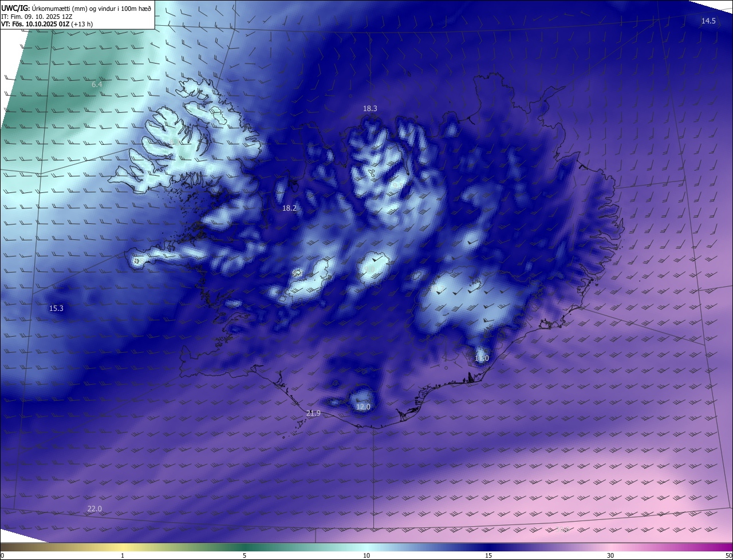Viewport: 733px width, 560px height.
Task: Select the 18.3 value on the north coast
Action: tap(370, 108)
